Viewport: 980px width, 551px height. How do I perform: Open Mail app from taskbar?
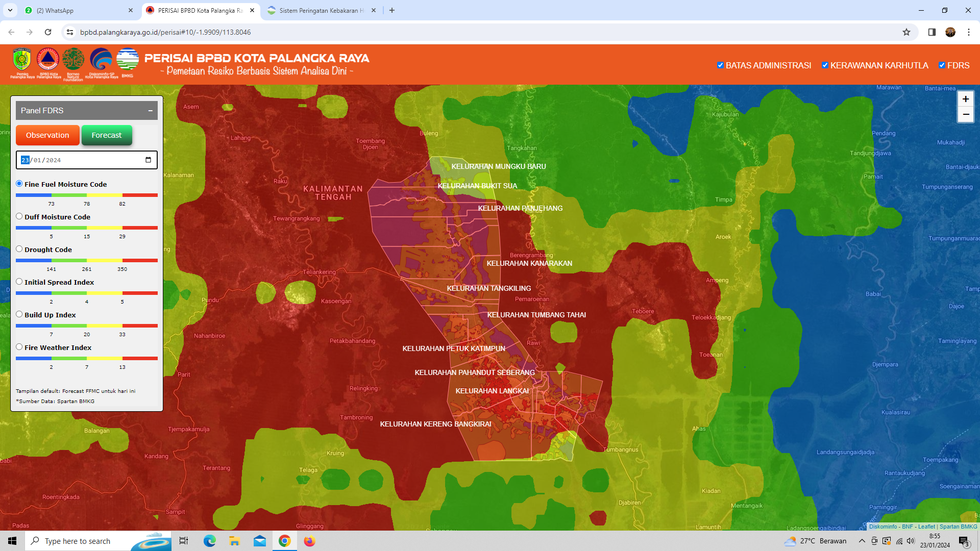click(x=259, y=541)
